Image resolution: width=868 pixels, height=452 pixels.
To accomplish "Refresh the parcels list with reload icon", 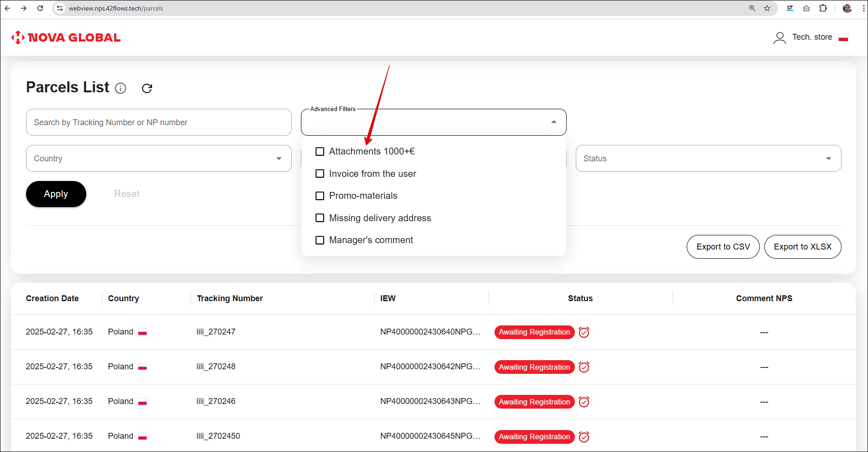I will click(147, 88).
